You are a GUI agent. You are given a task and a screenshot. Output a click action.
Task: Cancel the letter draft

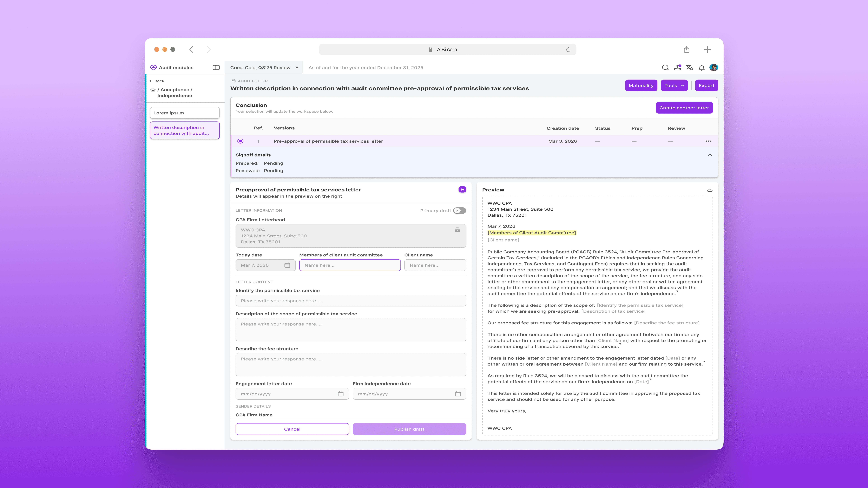292,429
